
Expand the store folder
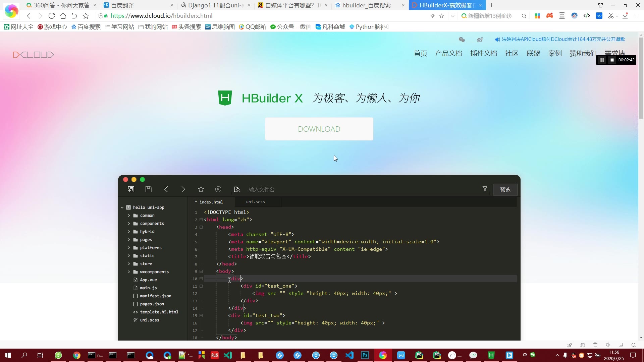tap(129, 264)
